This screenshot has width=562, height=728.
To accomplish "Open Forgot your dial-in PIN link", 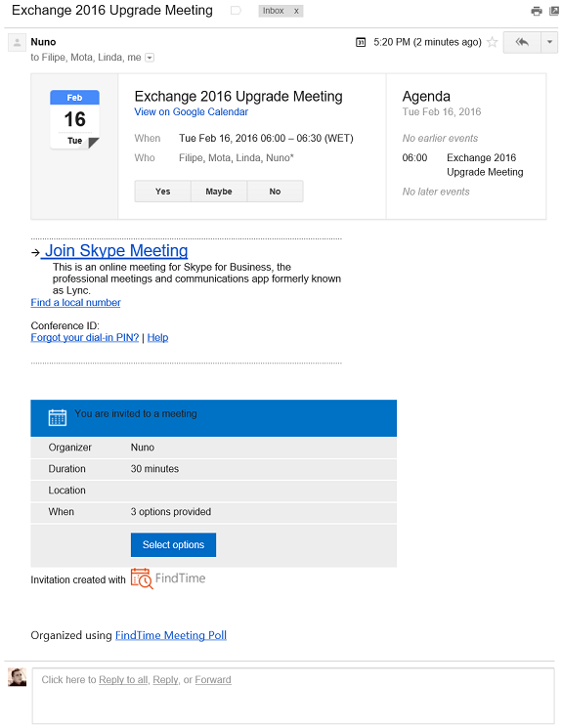I will point(85,337).
